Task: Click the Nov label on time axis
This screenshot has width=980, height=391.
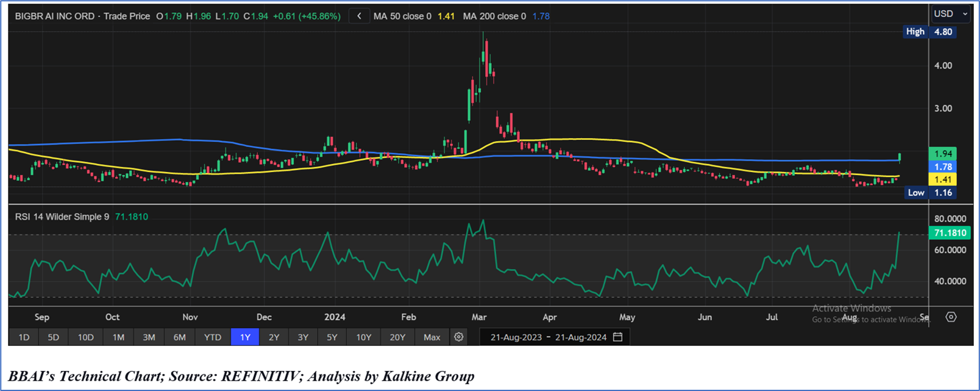Action: [190, 317]
